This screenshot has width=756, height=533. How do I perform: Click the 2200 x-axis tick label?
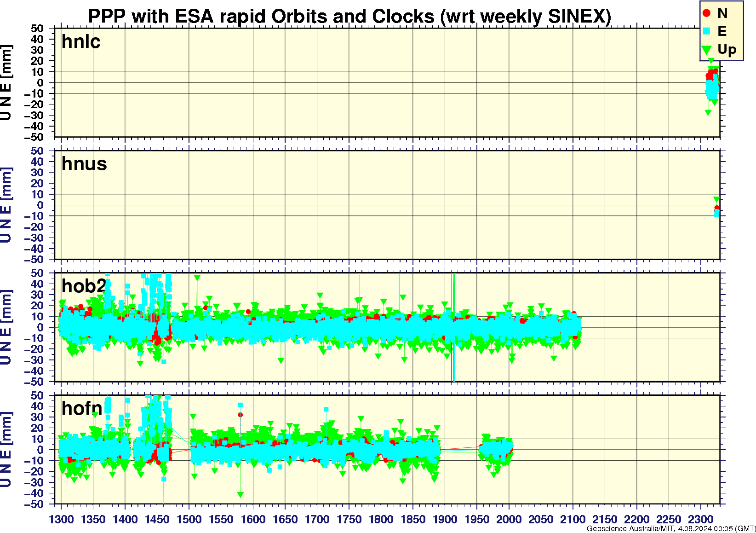637,519
